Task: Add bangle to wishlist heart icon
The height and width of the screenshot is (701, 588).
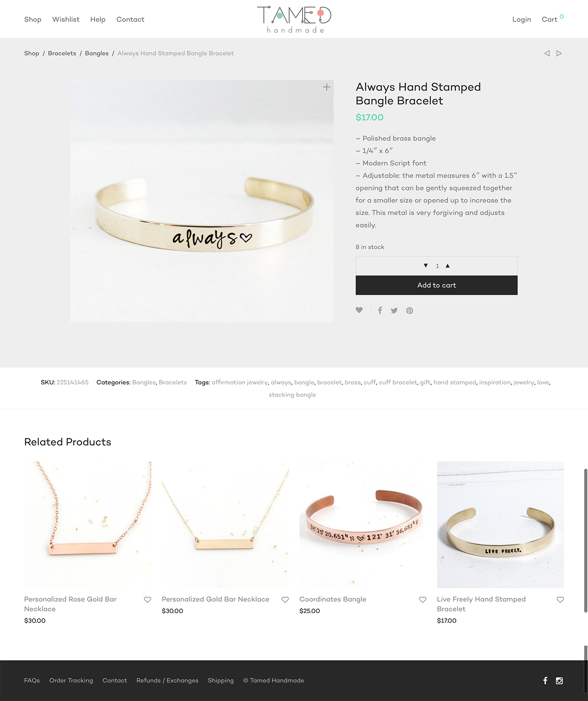Action: coord(359,310)
